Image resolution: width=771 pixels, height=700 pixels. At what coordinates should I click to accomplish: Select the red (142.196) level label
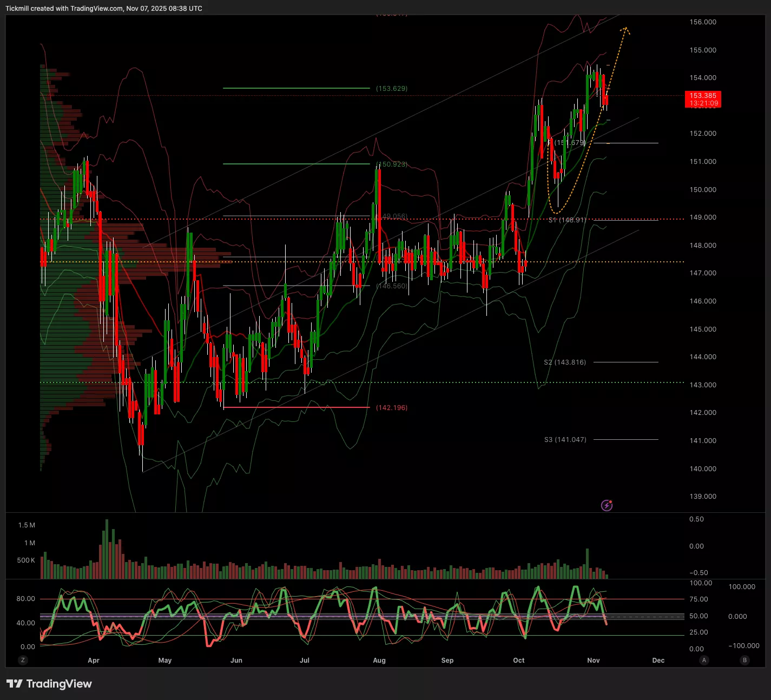(x=392, y=407)
